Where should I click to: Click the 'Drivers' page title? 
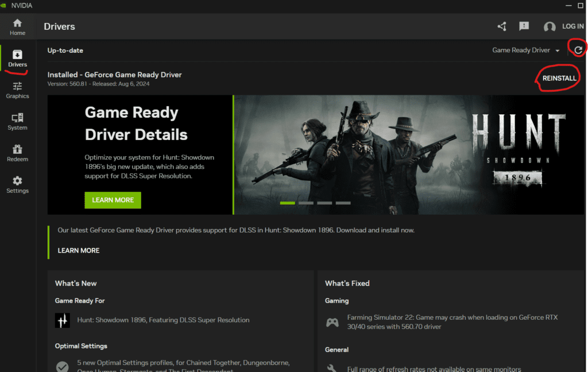click(x=59, y=26)
